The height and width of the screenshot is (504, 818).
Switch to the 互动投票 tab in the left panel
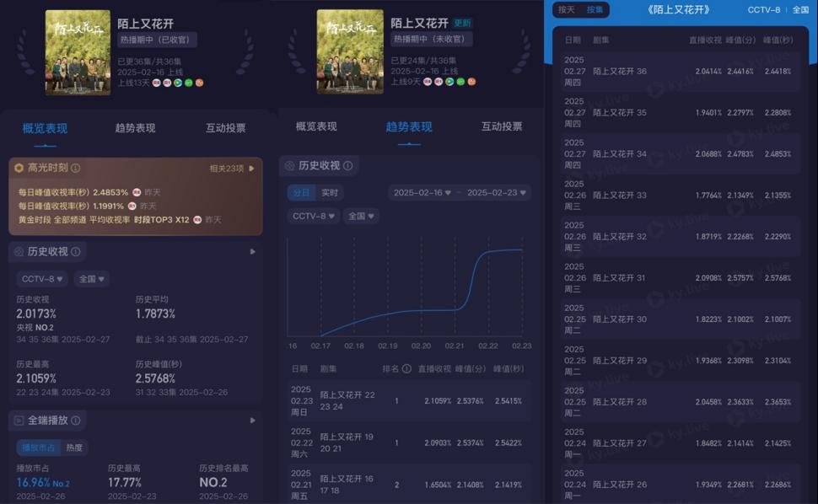click(225, 128)
